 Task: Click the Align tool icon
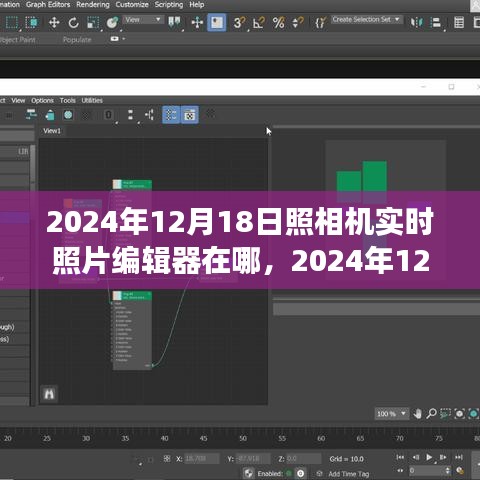point(436,23)
